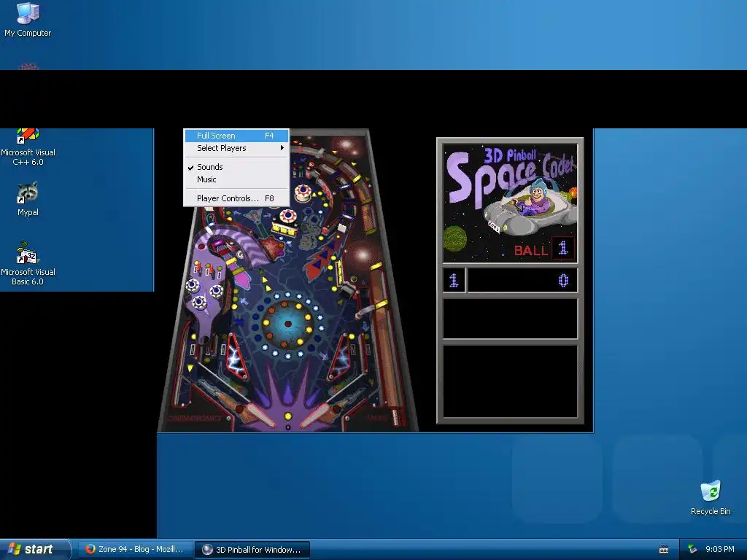747x560 pixels.
Task: Switch to Zone 94 Blog Mozilla taskbar item
Action: [x=135, y=550]
